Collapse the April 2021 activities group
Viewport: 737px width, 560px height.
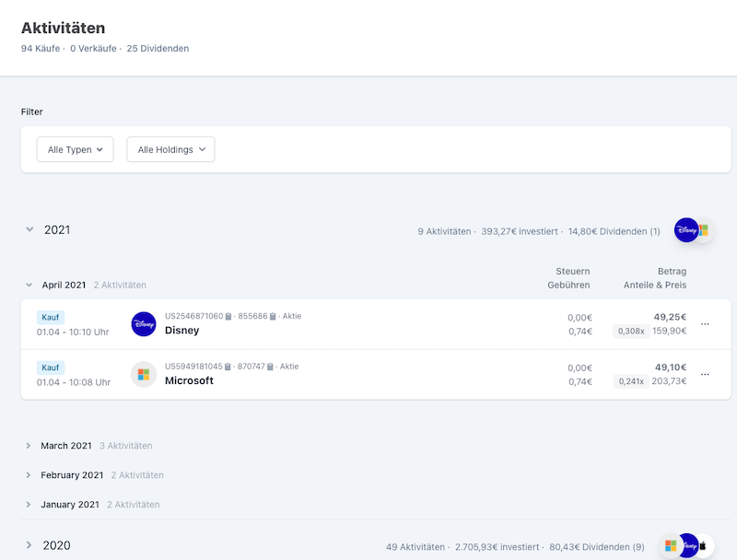click(29, 286)
